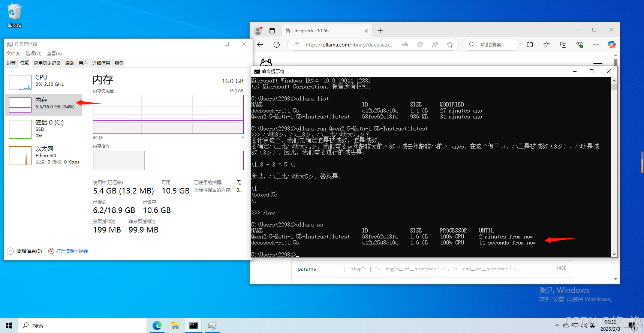Show hidden system tray icons chevron
The image size is (644, 333).
(557, 325)
